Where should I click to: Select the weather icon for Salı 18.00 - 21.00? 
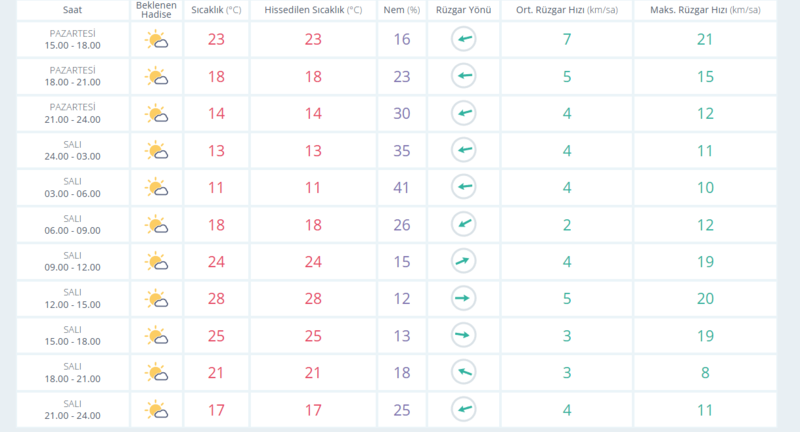click(156, 373)
